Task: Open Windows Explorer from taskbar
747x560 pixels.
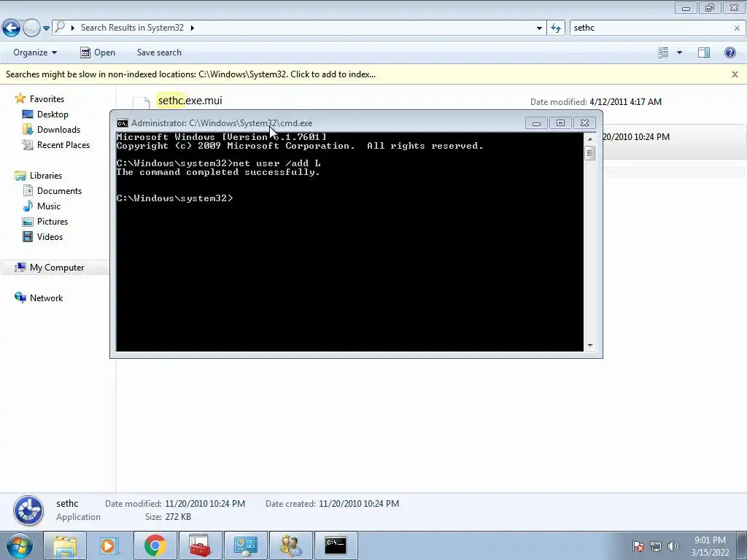Action: click(x=65, y=545)
